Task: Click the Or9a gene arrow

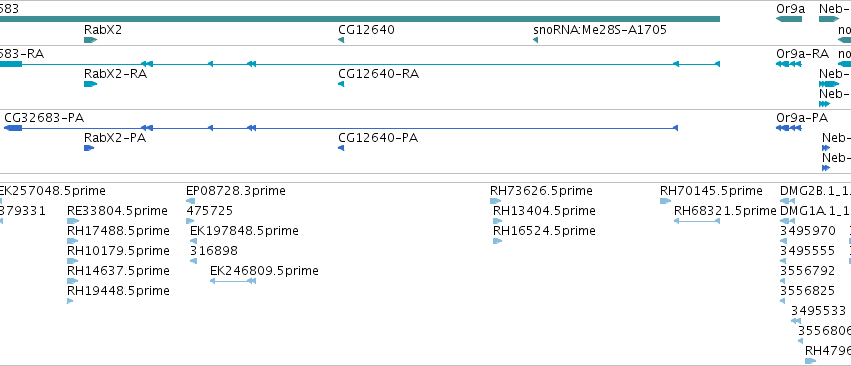Action: pos(789,19)
